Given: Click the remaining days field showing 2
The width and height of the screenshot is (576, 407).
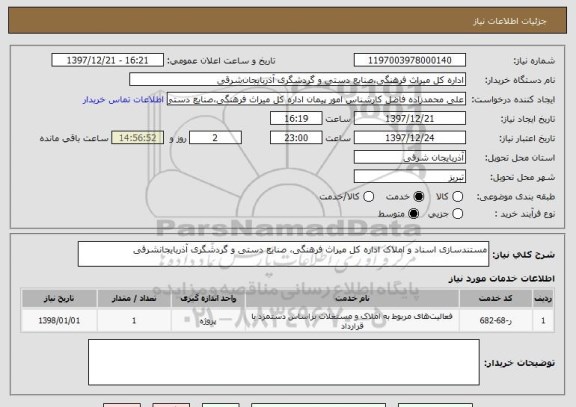Looking at the screenshot, I should [x=215, y=138].
